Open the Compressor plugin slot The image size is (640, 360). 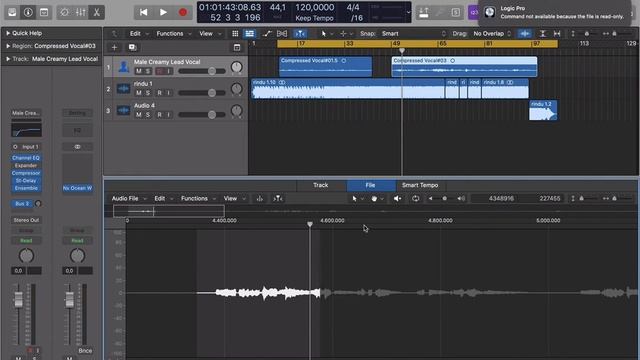(x=26, y=173)
